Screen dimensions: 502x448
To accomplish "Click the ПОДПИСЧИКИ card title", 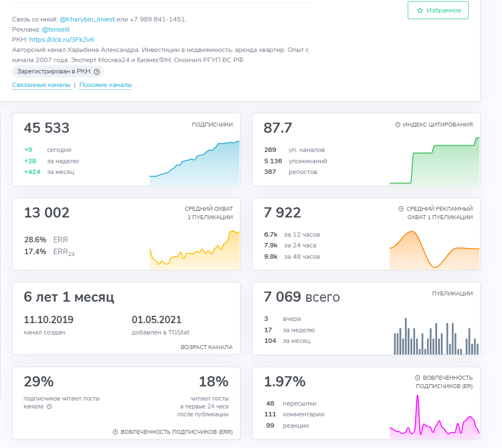I will pyautogui.click(x=212, y=125).
